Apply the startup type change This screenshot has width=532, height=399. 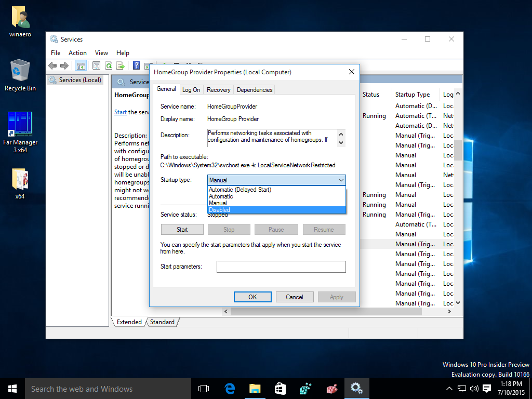click(x=337, y=297)
